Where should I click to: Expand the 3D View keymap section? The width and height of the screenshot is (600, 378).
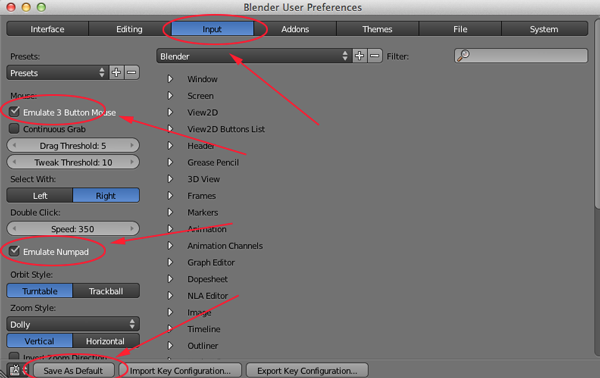coord(170,179)
